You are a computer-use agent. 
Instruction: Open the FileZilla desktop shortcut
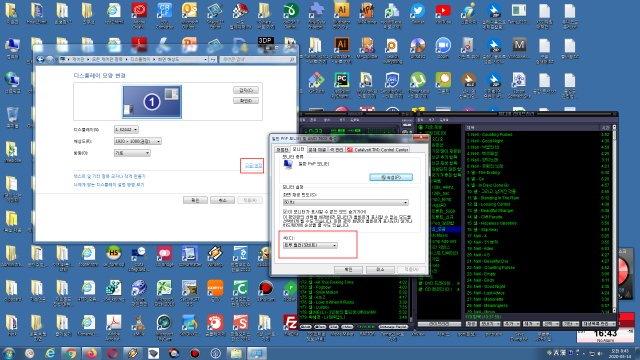pos(291,325)
